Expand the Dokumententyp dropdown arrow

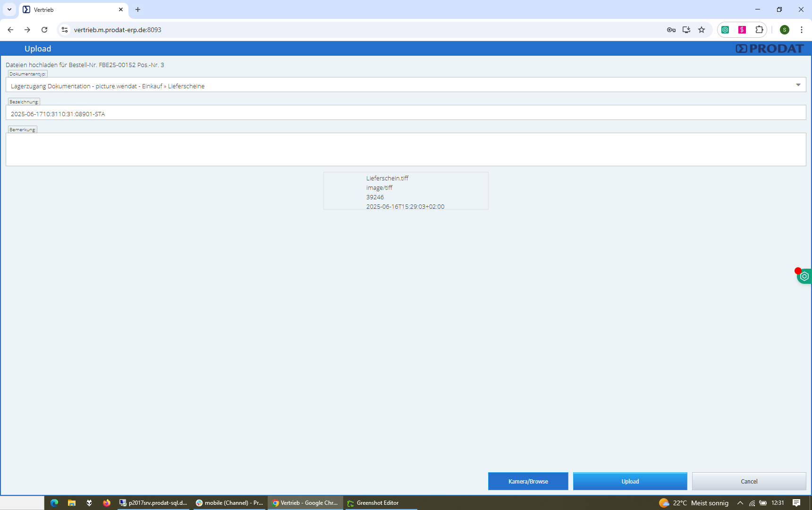798,85
